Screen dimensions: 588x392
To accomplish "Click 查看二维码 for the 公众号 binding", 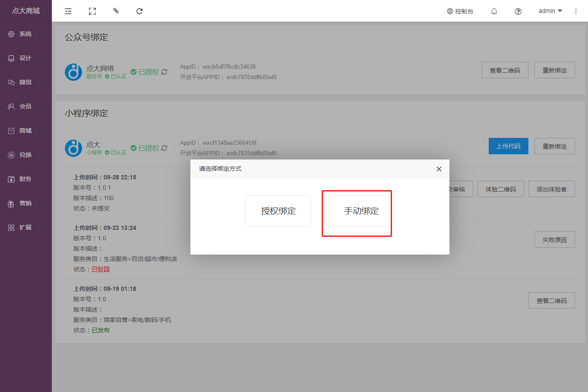I will (505, 70).
